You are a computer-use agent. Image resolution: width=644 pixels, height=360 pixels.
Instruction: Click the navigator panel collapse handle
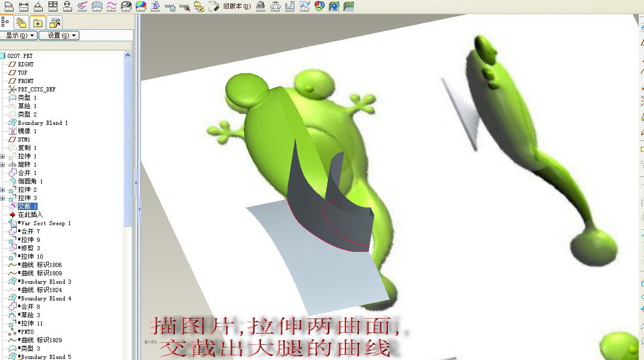coord(136,183)
